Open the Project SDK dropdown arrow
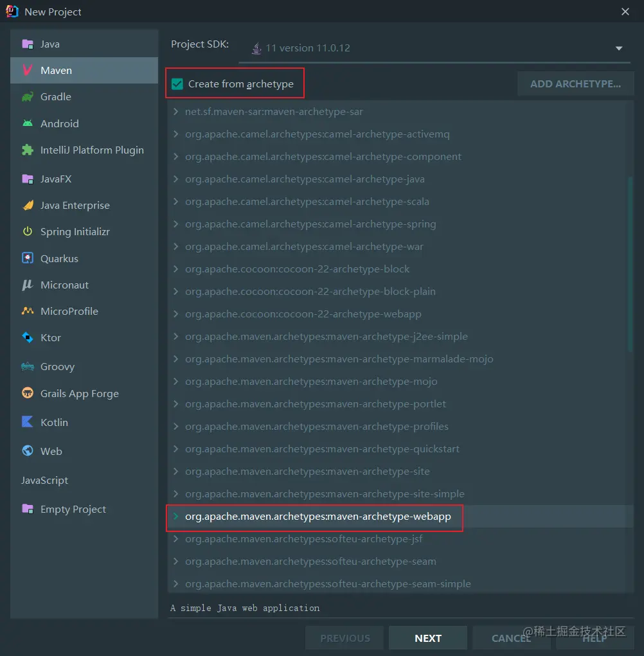The image size is (644, 656). [x=619, y=48]
